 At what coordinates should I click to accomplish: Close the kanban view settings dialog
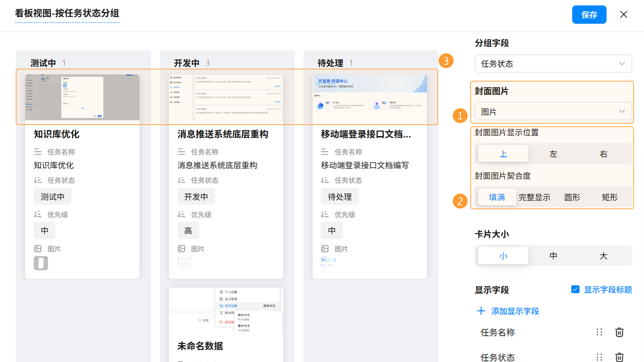(624, 14)
